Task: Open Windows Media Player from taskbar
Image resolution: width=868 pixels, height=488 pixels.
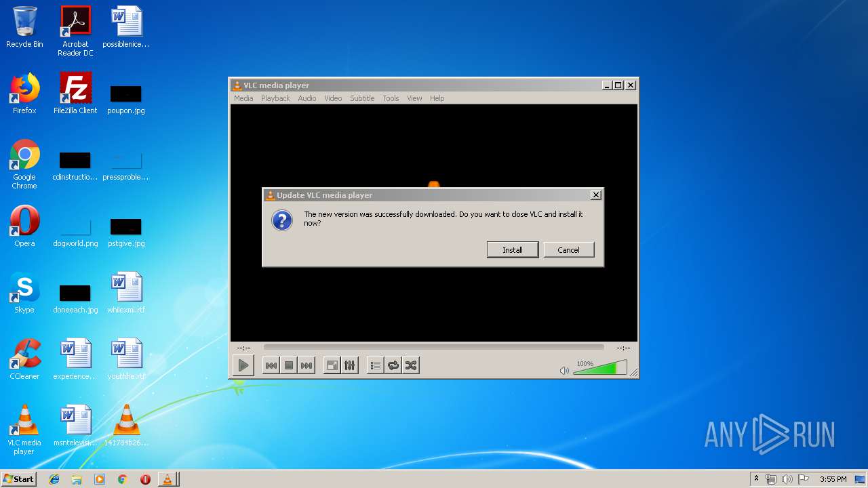Action: point(100,479)
